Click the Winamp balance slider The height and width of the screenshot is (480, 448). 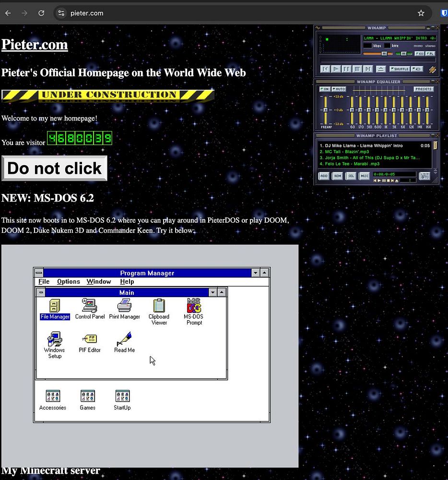point(404,54)
